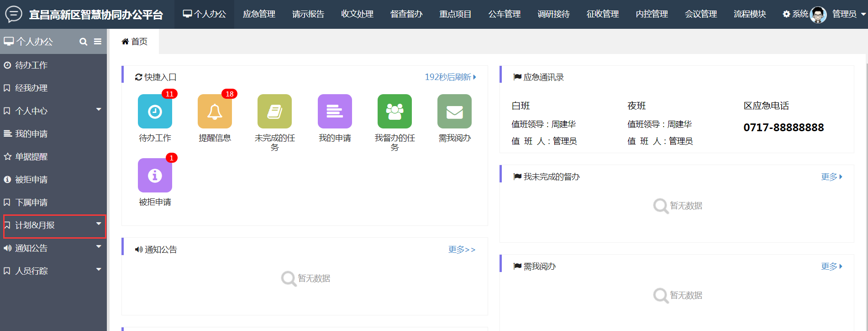Image resolution: width=868 pixels, height=331 pixels.
Task: Click 更多 link in 我未完成的督办
Action: (831, 176)
